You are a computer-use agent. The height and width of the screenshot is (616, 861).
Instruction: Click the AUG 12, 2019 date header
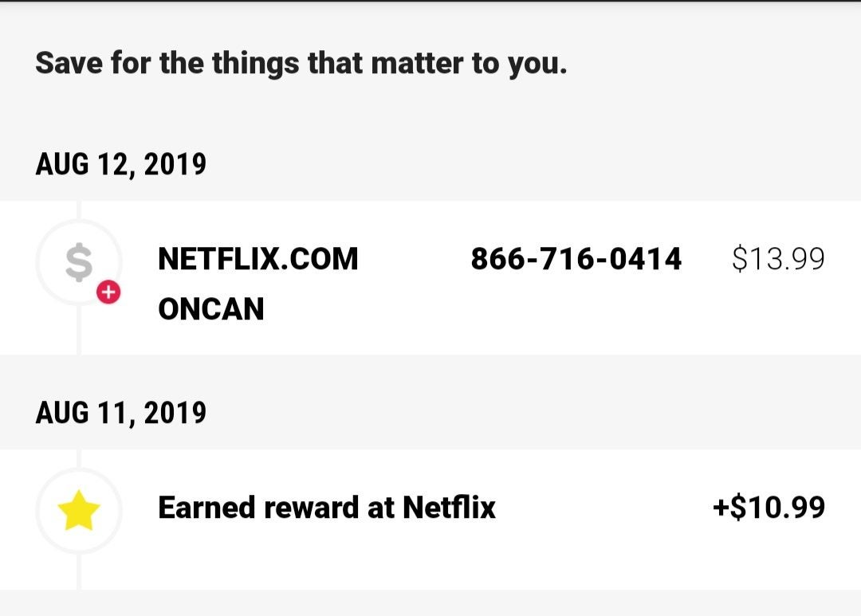coord(121,165)
